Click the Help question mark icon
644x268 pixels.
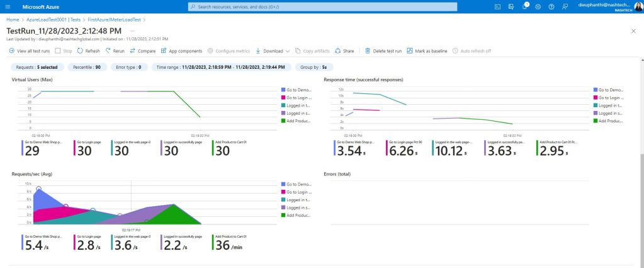pos(551,6)
